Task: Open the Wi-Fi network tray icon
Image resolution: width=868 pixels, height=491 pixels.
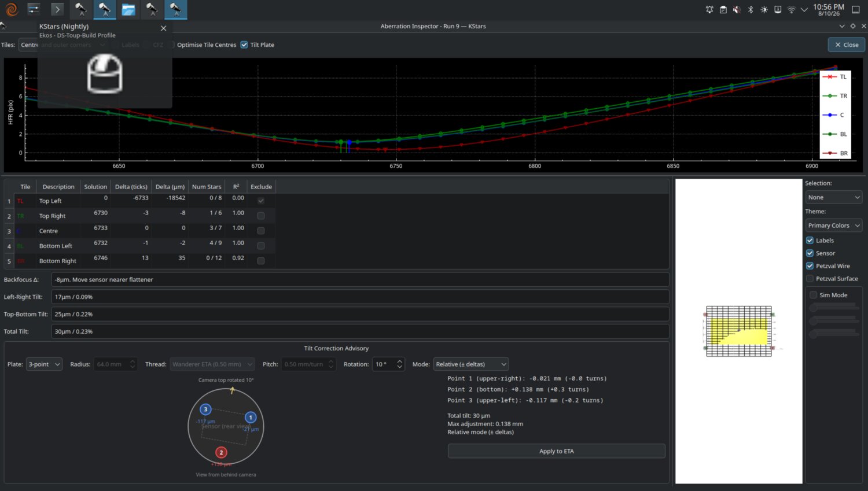Action: click(791, 10)
